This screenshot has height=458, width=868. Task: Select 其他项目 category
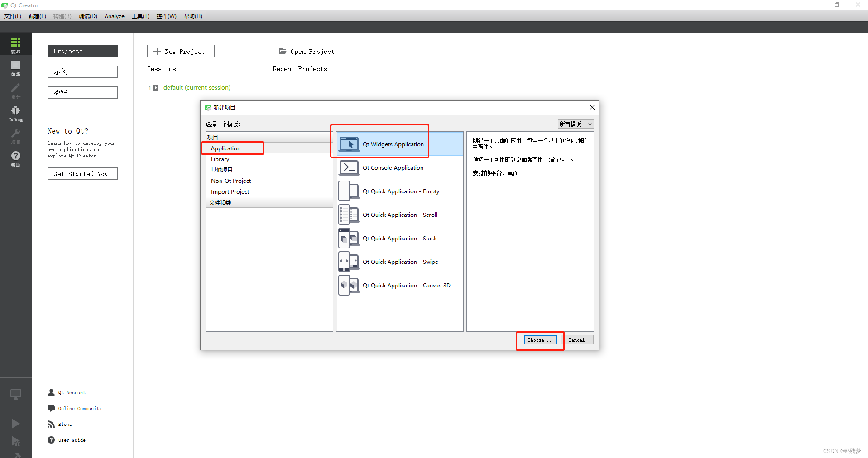pos(269,170)
